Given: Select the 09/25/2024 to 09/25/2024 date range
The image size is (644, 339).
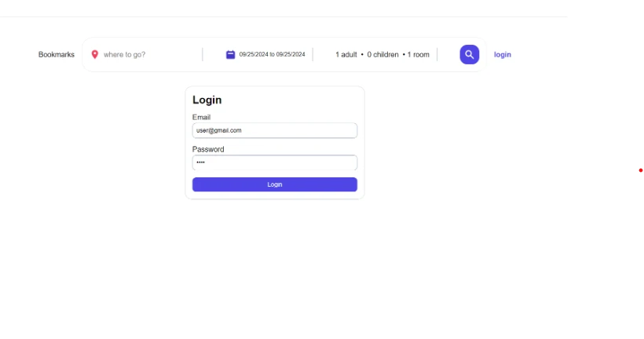Looking at the screenshot, I should tap(272, 55).
